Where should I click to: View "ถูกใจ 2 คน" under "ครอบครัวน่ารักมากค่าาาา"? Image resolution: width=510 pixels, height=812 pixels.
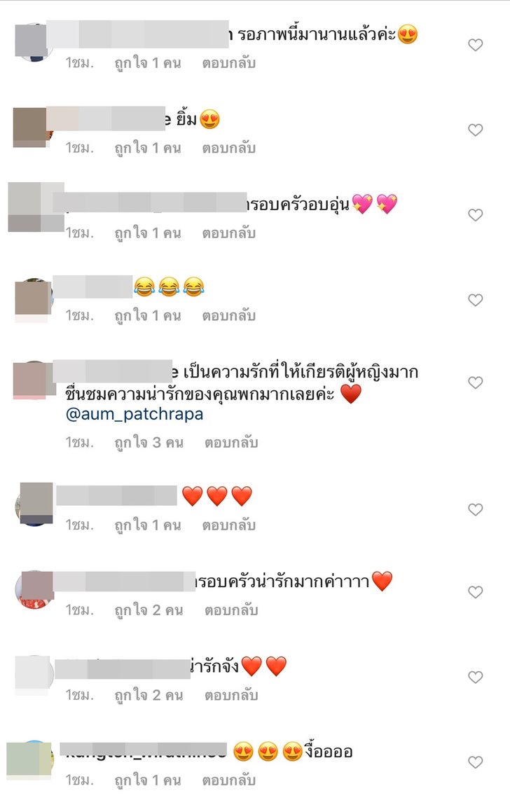(149, 610)
